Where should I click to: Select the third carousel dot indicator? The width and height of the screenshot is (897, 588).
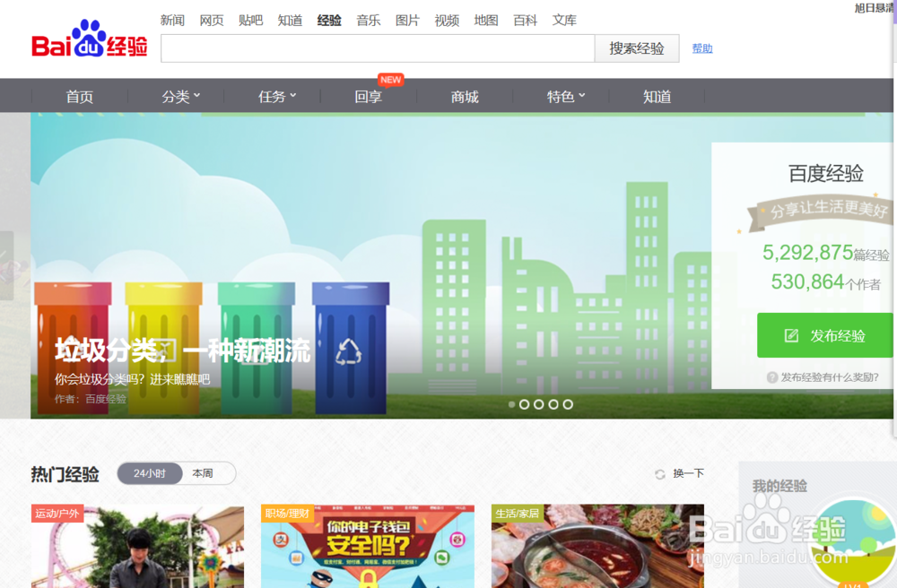[x=538, y=404]
